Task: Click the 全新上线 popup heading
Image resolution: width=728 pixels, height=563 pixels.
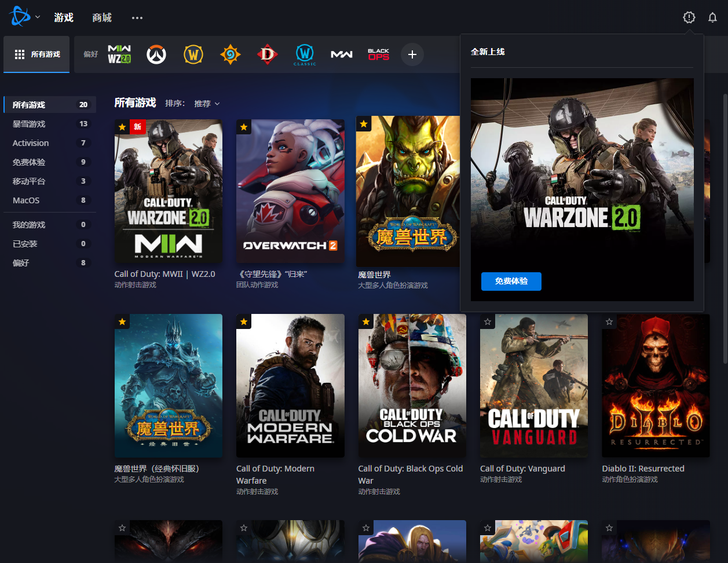Action: pyautogui.click(x=488, y=52)
